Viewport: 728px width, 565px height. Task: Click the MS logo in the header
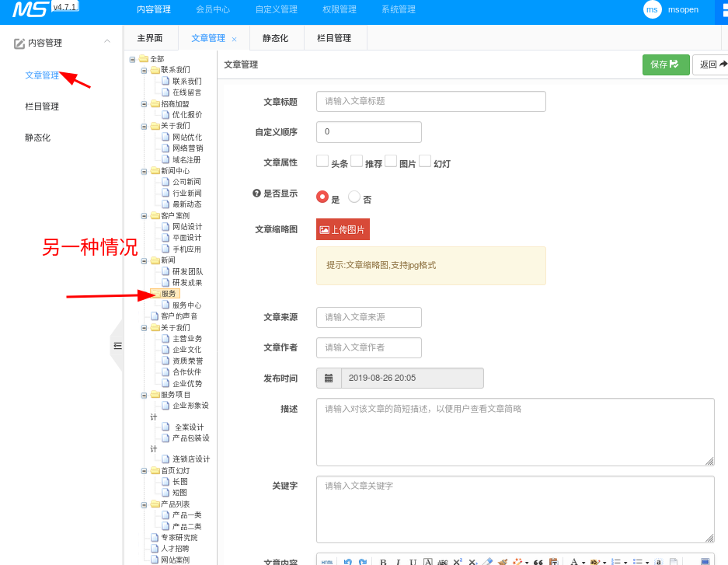coord(30,9)
